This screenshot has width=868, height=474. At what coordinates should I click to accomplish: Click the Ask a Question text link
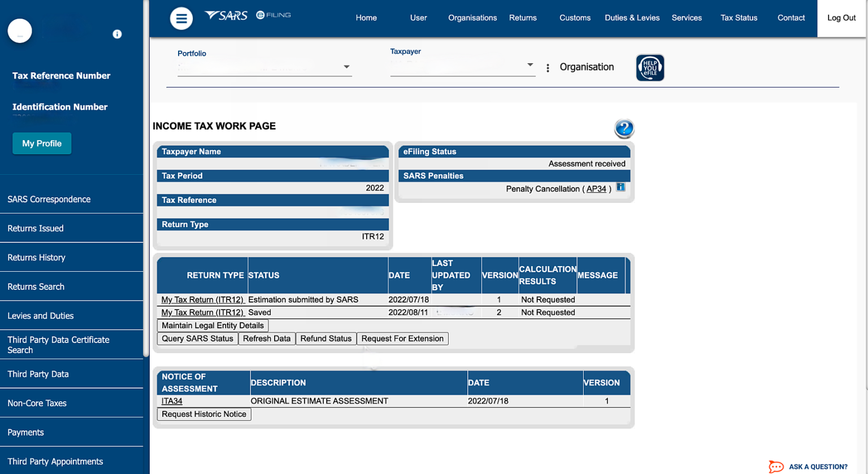pyautogui.click(x=818, y=467)
